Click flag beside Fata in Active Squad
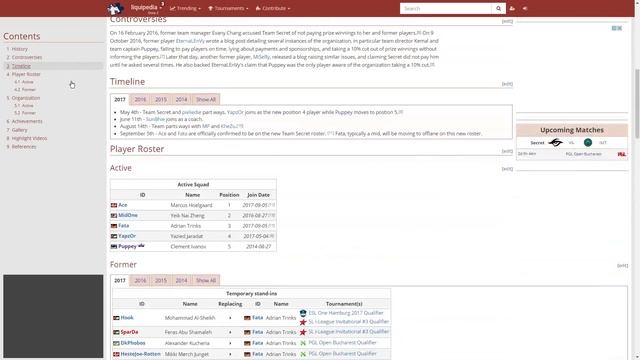This screenshot has height=360, width=640. (114, 226)
